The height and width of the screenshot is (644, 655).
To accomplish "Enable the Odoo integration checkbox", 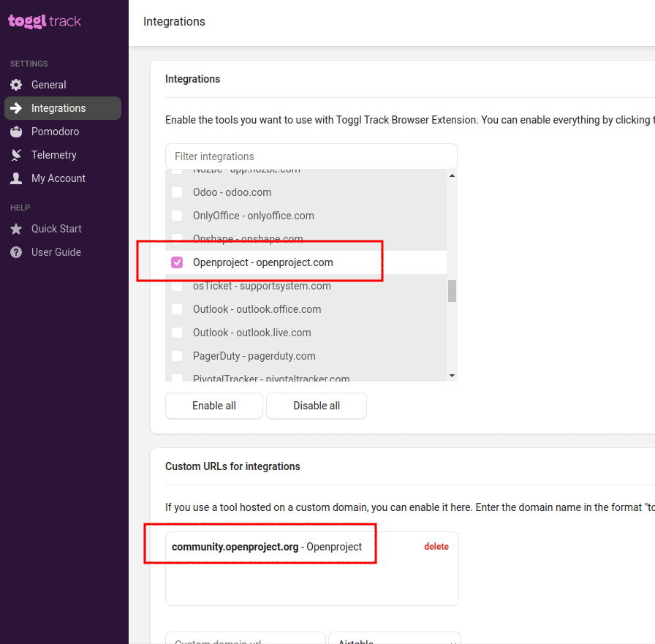I will coord(176,192).
